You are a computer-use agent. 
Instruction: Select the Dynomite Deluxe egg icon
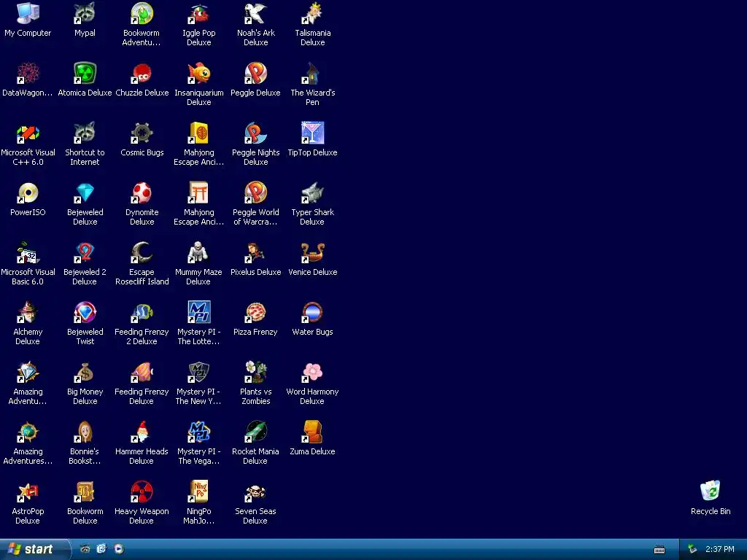click(142, 192)
